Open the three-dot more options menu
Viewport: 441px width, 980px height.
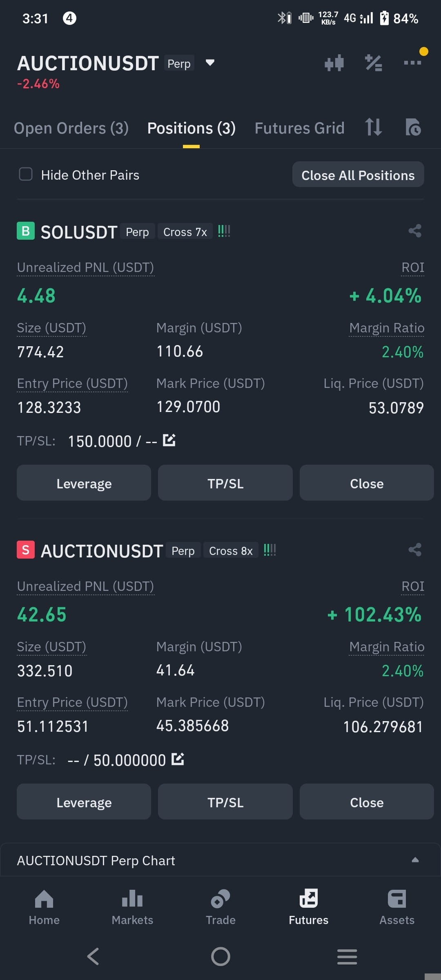[412, 62]
